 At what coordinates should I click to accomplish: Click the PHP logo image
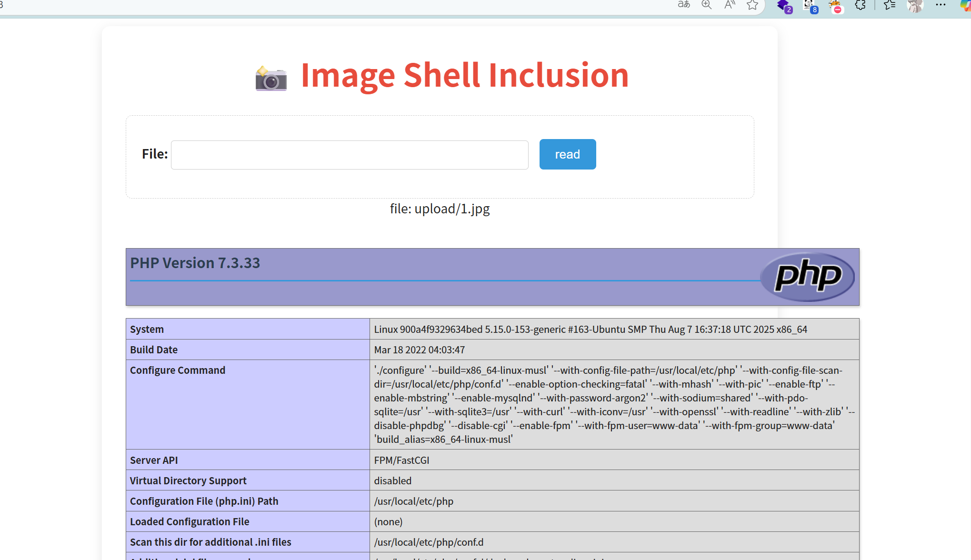807,277
